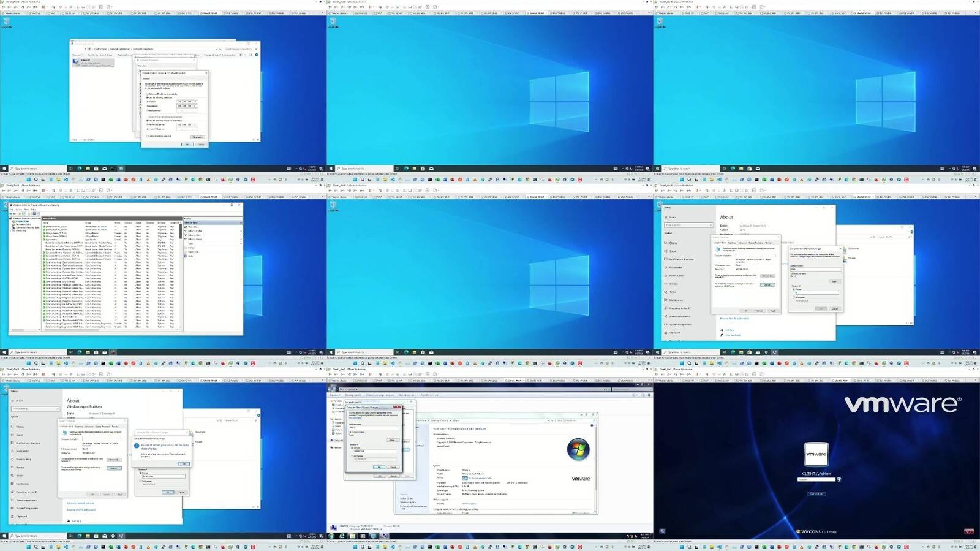Open Clipboard icon in restart-prompt screenshot's Settings sidebar
This screenshot has height=551, width=980.
(x=12, y=516)
